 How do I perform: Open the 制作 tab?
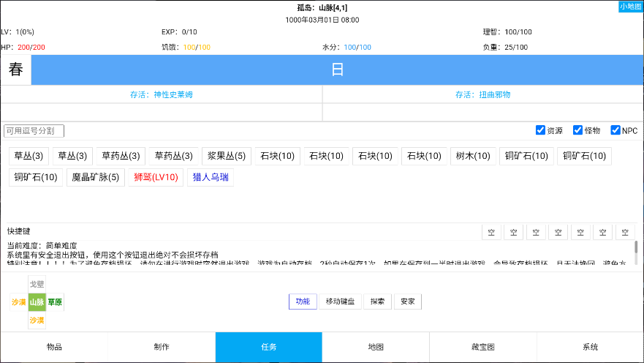[162, 347]
